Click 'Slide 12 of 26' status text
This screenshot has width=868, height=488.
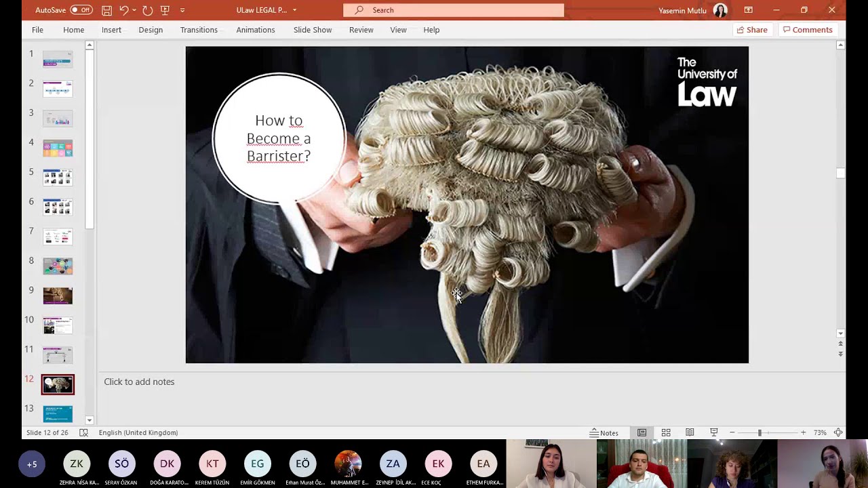pyautogui.click(x=47, y=432)
